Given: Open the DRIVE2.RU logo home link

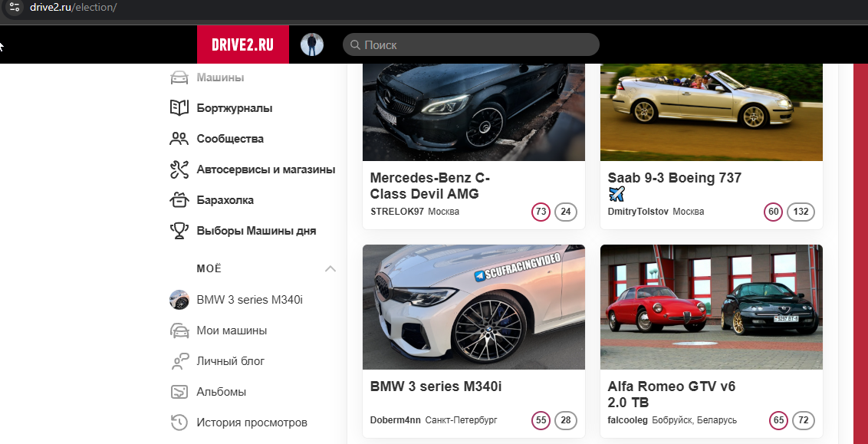Looking at the screenshot, I should 242,44.
